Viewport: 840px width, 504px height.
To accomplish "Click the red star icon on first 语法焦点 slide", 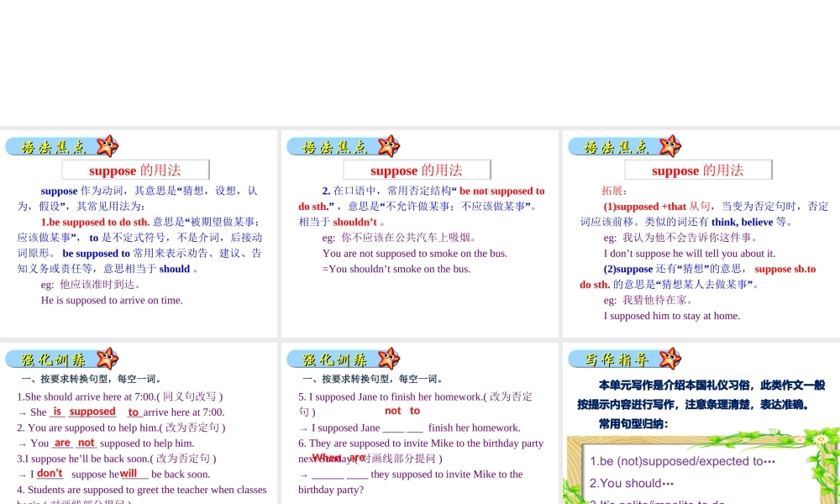I will [106, 144].
